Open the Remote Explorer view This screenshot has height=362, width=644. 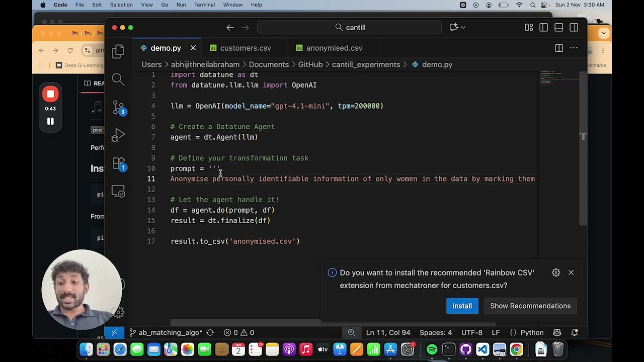coord(118,192)
